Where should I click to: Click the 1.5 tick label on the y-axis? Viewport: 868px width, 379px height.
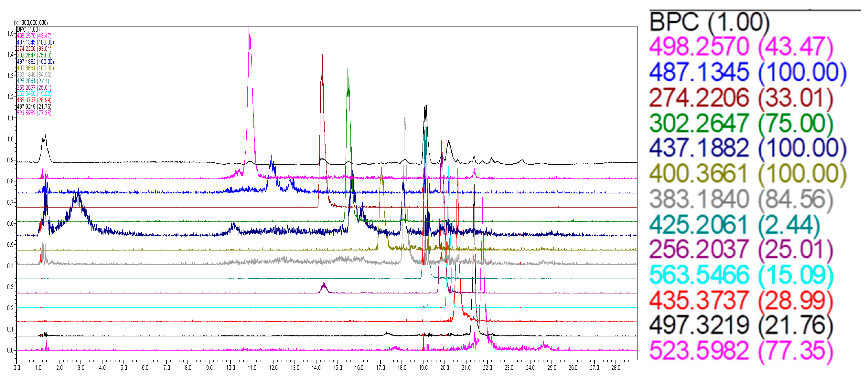(10, 34)
